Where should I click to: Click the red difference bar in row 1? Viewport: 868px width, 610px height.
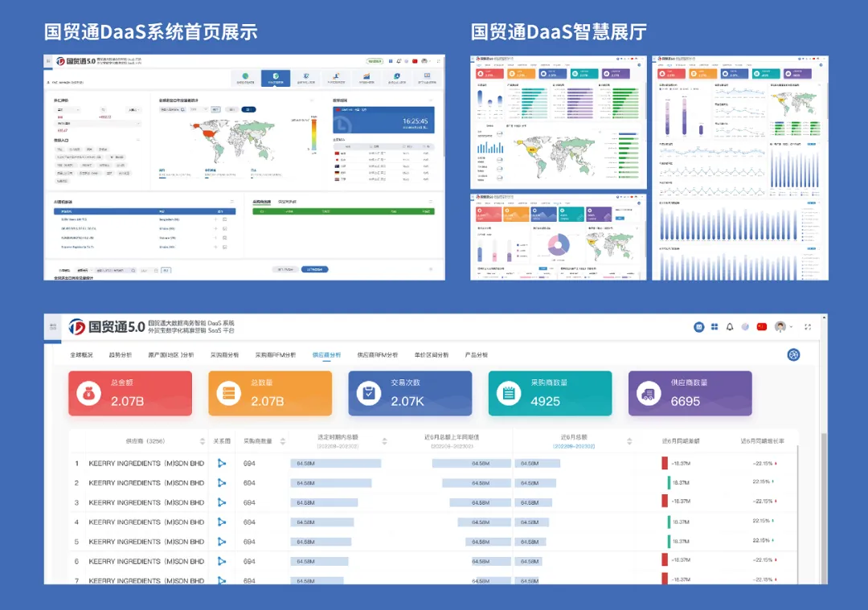coord(665,463)
